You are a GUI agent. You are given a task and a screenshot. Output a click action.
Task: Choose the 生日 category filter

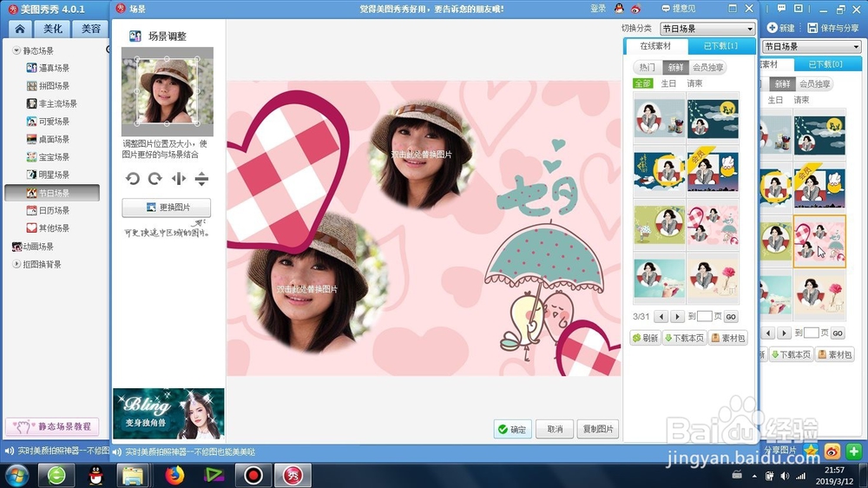[x=668, y=83]
